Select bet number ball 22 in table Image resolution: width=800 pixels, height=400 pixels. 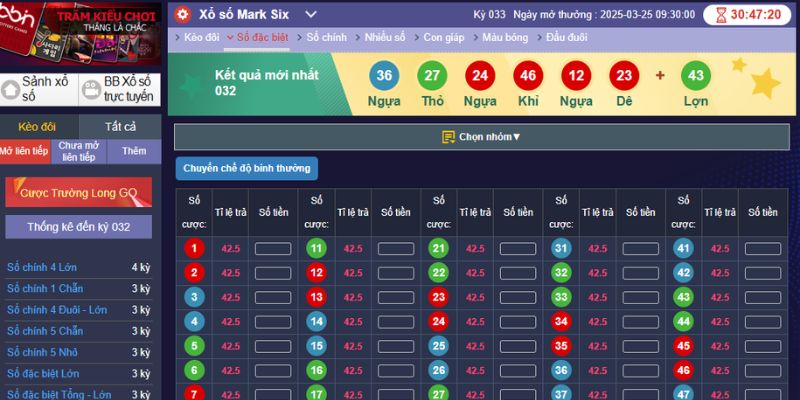pyautogui.click(x=439, y=273)
